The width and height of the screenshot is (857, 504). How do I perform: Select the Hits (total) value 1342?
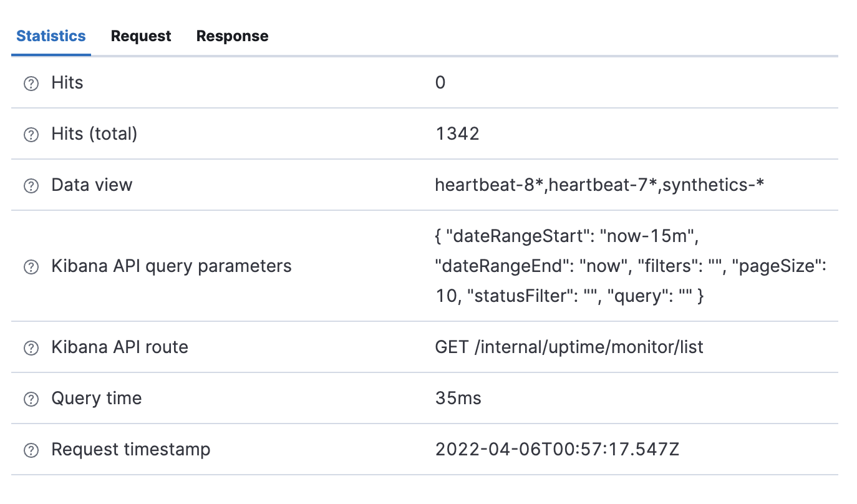pyautogui.click(x=457, y=134)
